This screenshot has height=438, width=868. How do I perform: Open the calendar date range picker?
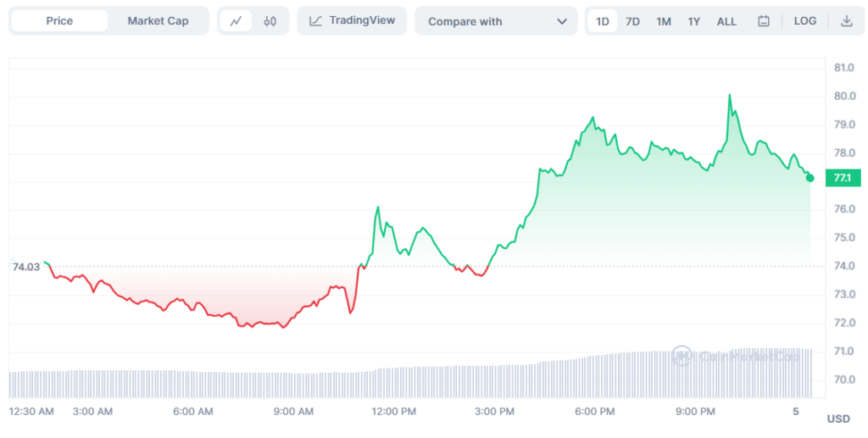[764, 21]
